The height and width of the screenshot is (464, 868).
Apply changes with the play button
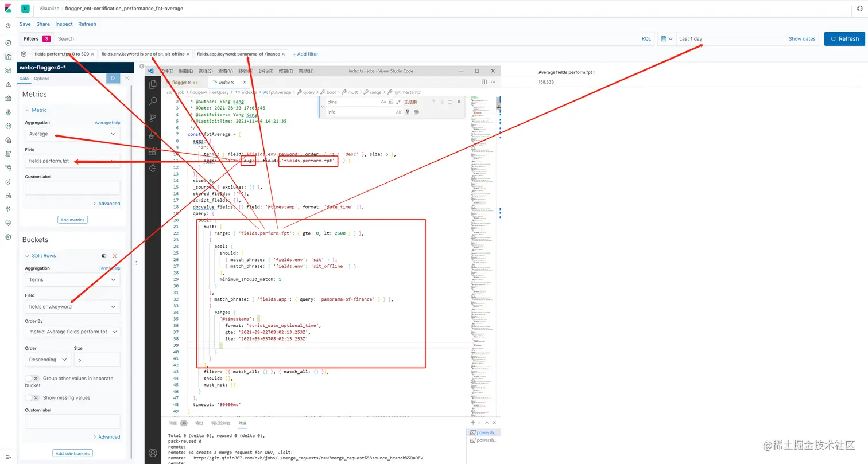point(113,78)
